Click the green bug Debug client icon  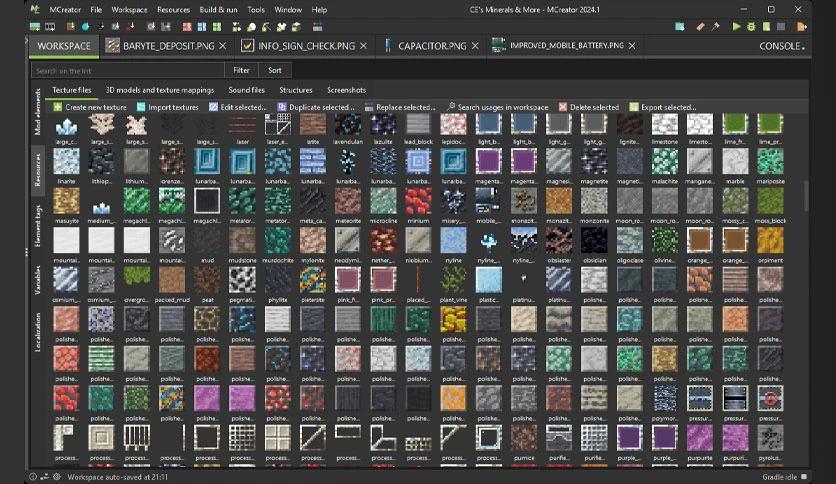pyautogui.click(x=751, y=27)
